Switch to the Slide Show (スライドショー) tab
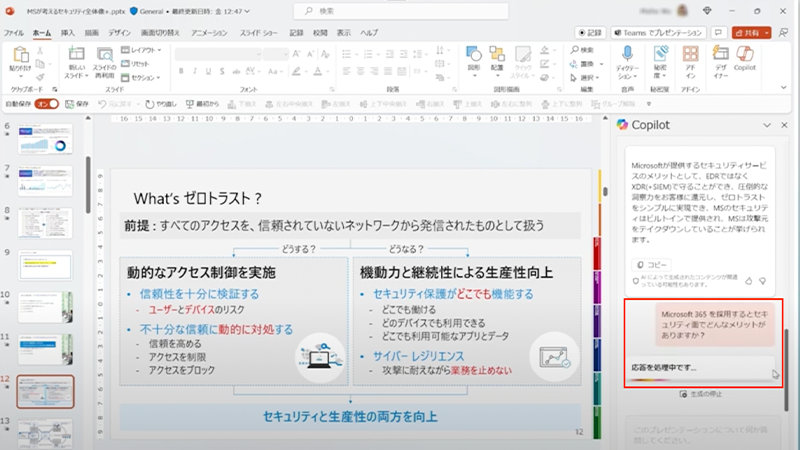 (x=260, y=32)
